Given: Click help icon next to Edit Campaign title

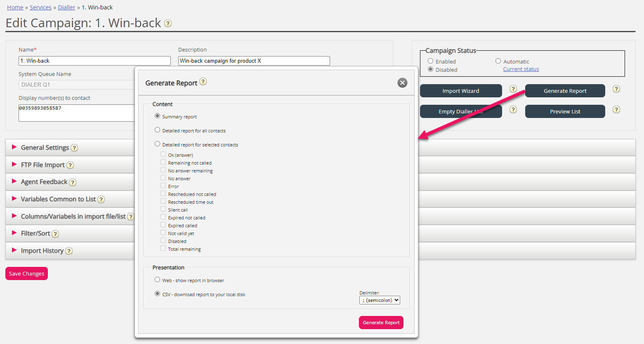Looking at the screenshot, I should coord(168,23).
